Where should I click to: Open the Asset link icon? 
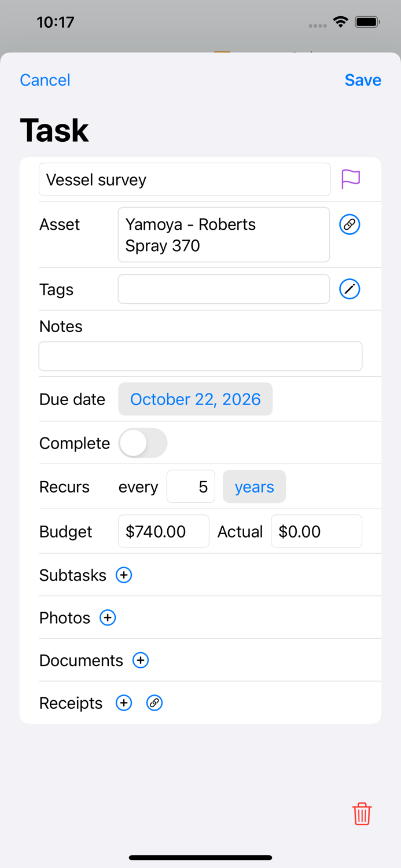350,225
